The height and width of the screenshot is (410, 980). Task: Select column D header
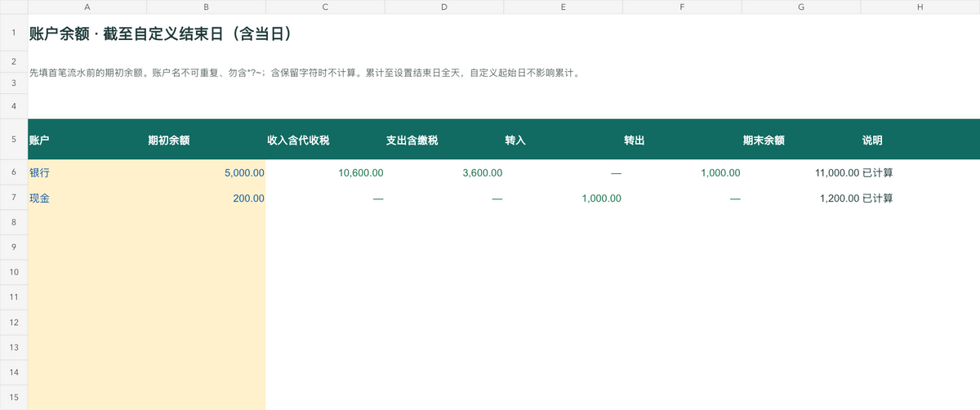point(444,7)
